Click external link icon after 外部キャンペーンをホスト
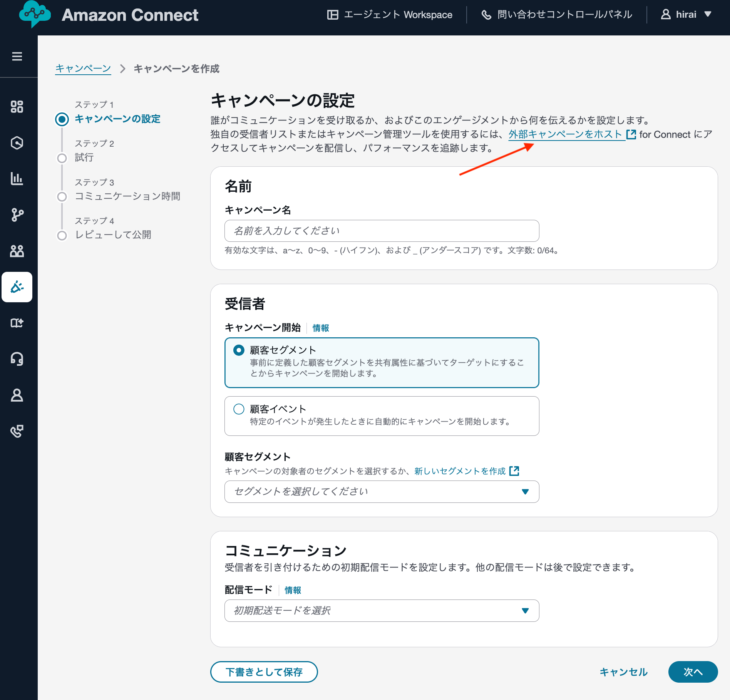 [631, 134]
